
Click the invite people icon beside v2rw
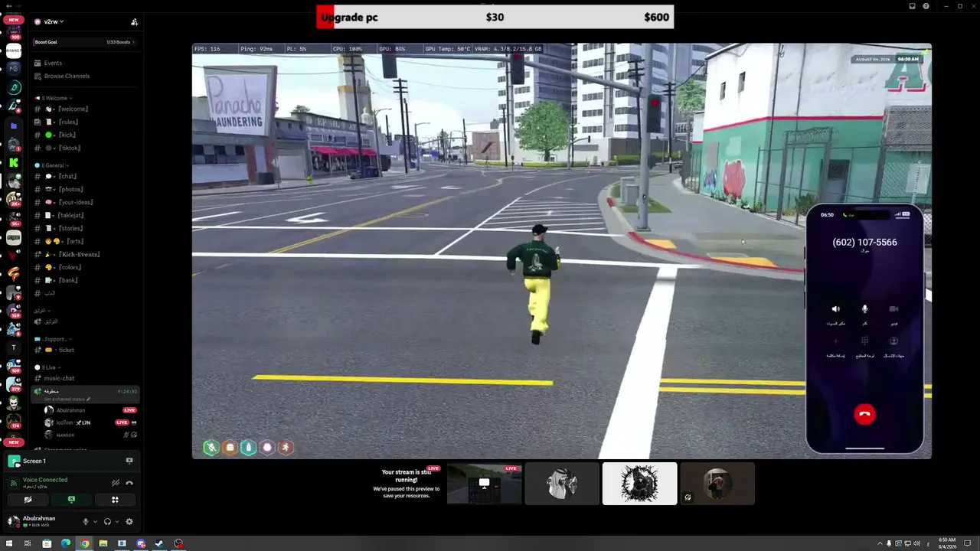(134, 22)
